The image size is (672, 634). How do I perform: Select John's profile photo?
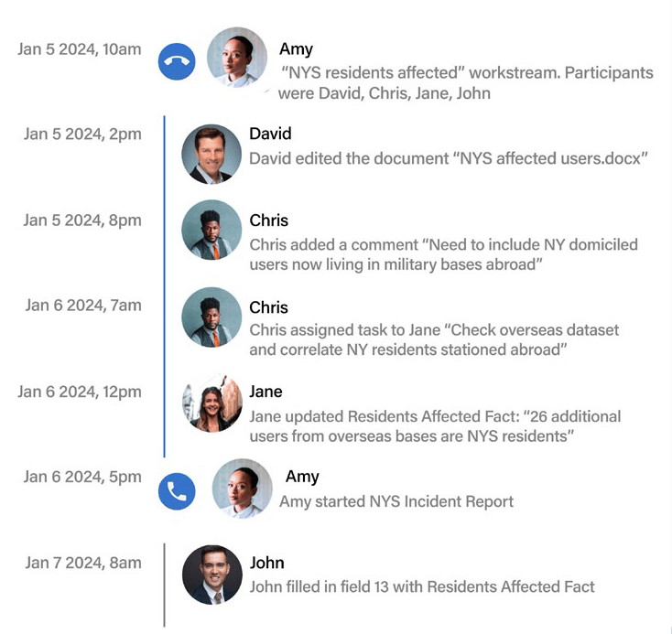click(x=212, y=575)
